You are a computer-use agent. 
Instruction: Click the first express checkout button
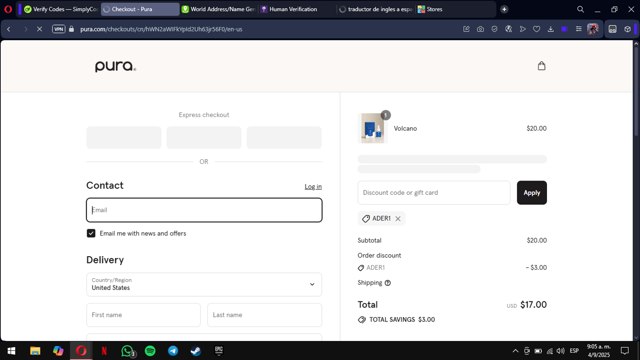[x=124, y=138]
